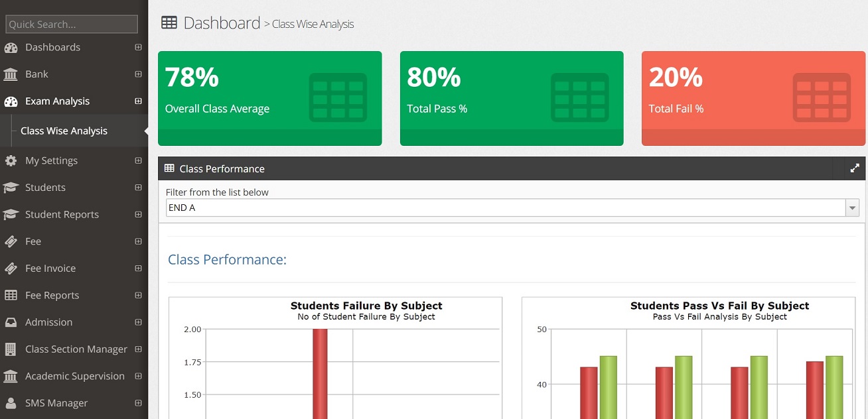This screenshot has height=419, width=868.
Task: Click the Class Section Manager building icon
Action: [11, 349]
